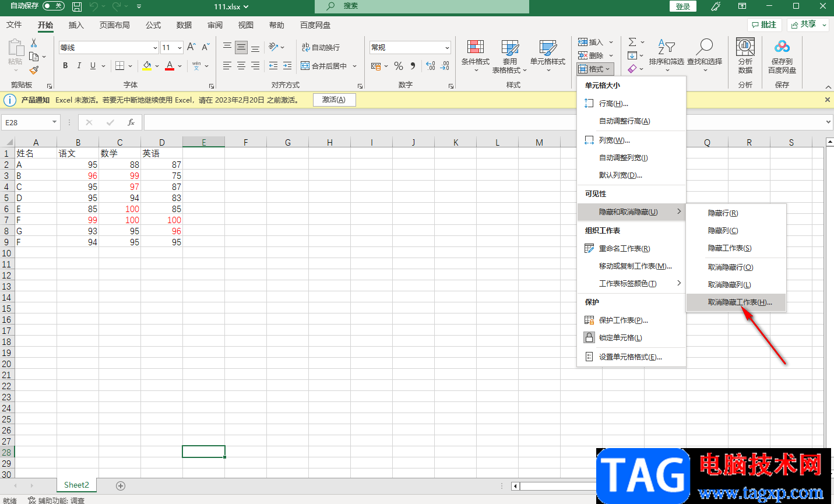Viewport: 834px width, 504px height.
Task: Click the Merge and Center (合并后居中) button
Action: (x=324, y=66)
